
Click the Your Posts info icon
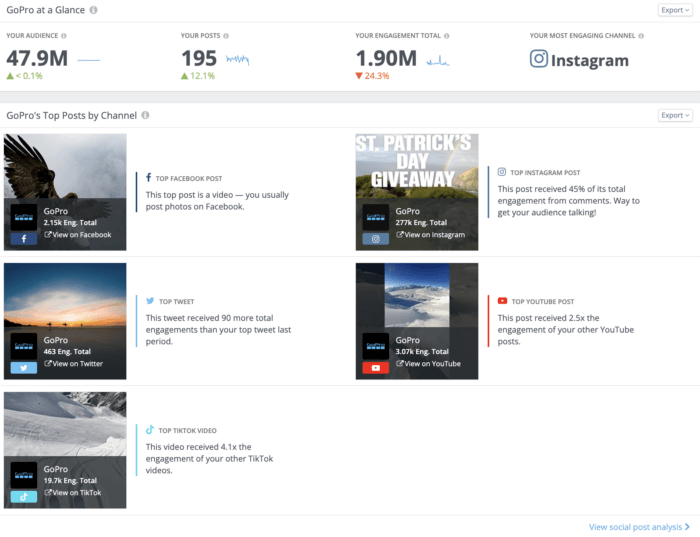point(226,36)
